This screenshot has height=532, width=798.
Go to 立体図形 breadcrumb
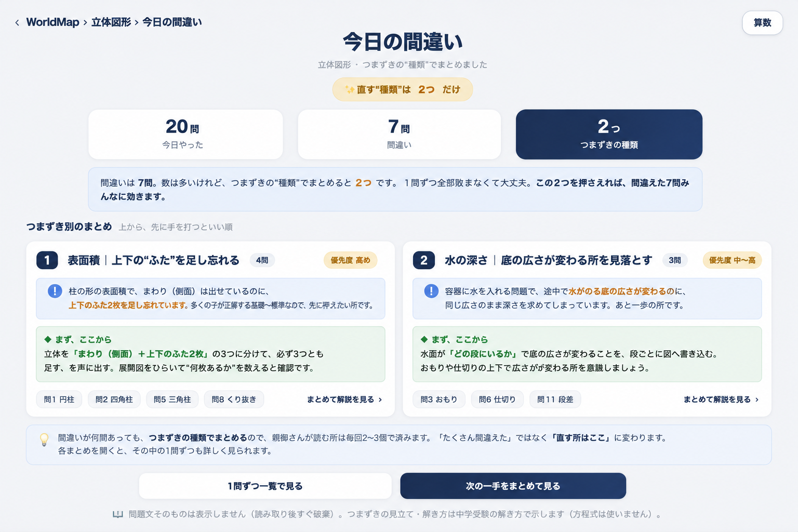[x=111, y=22]
